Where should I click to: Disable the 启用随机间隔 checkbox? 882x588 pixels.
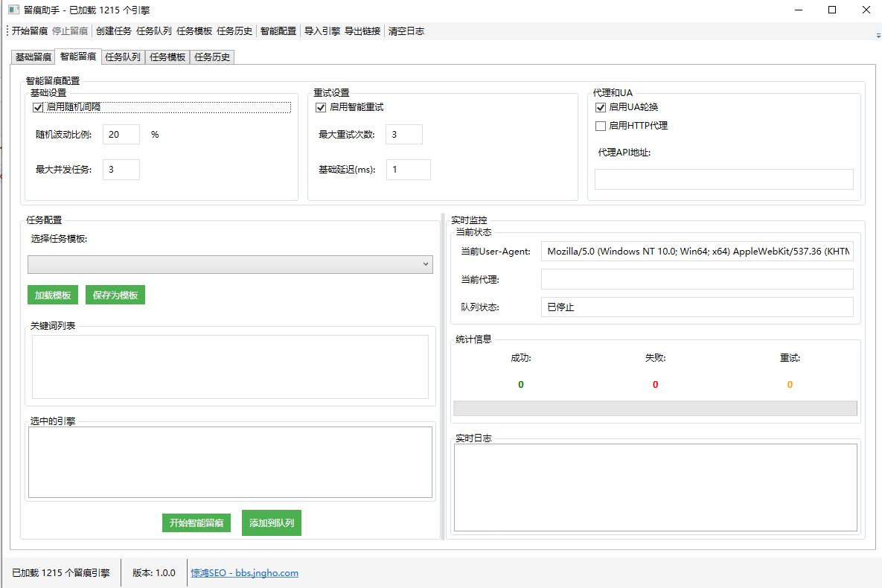click(x=39, y=107)
